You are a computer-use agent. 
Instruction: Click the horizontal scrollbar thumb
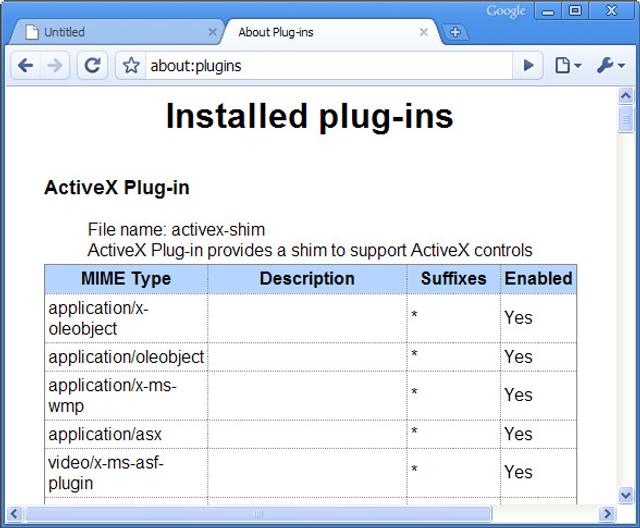pyautogui.click(x=258, y=513)
